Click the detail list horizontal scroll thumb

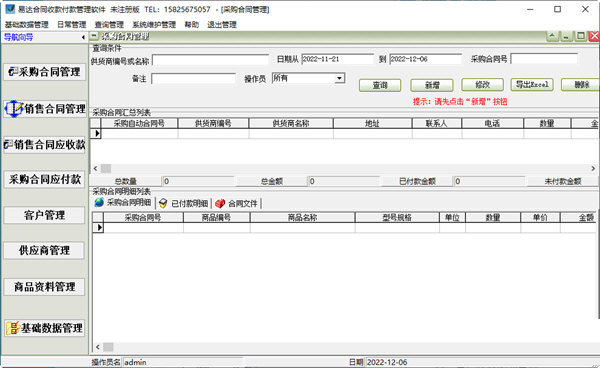pos(108,347)
